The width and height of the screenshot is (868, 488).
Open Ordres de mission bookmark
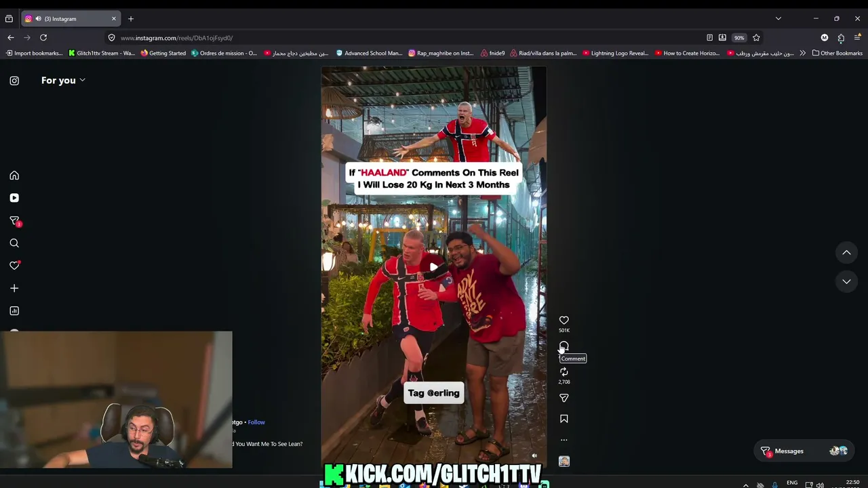[224, 53]
